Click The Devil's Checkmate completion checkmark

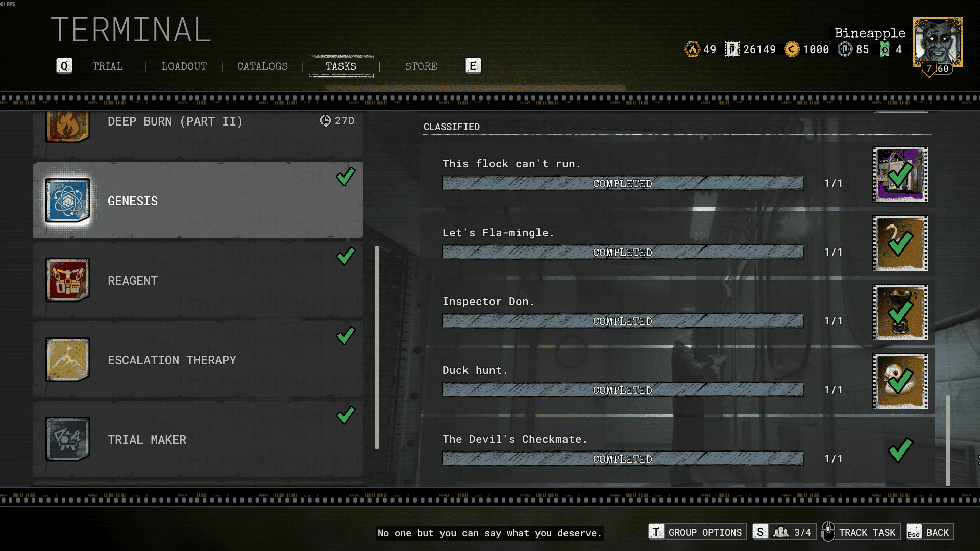(x=900, y=450)
